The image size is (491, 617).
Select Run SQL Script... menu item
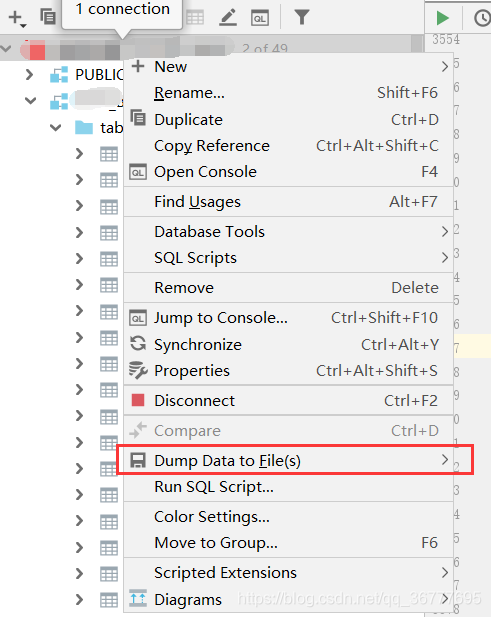(x=289, y=487)
